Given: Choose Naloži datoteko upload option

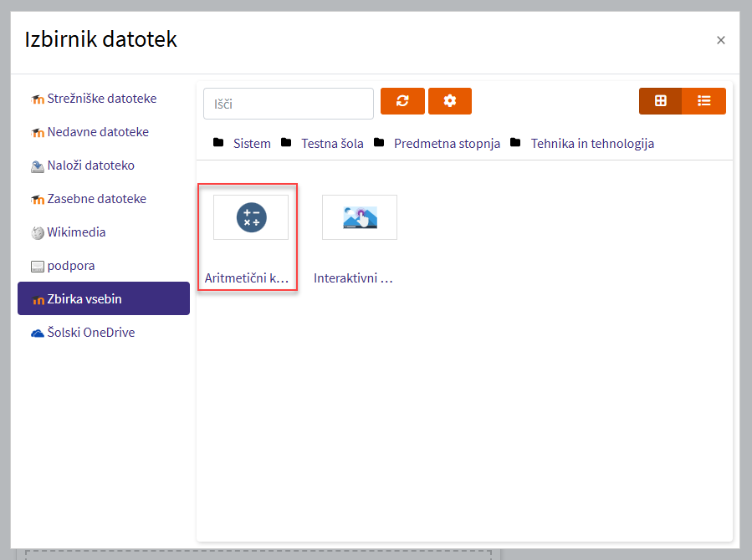Looking at the screenshot, I should [90, 165].
